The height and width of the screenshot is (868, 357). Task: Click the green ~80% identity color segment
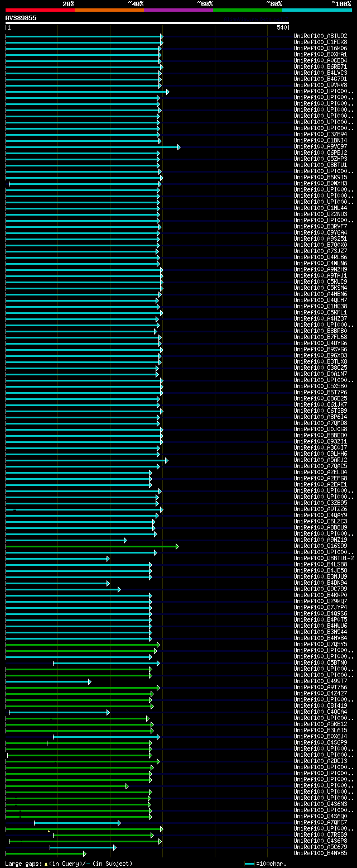point(248,10)
